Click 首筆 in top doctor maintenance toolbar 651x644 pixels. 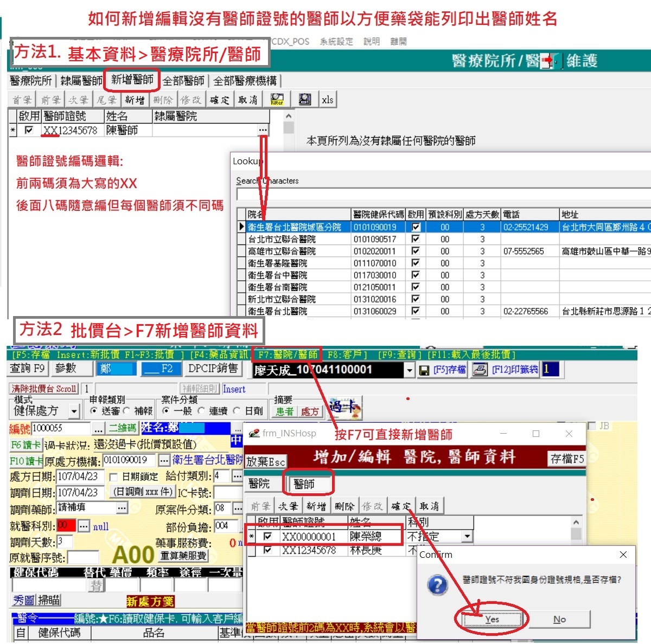click(x=22, y=100)
